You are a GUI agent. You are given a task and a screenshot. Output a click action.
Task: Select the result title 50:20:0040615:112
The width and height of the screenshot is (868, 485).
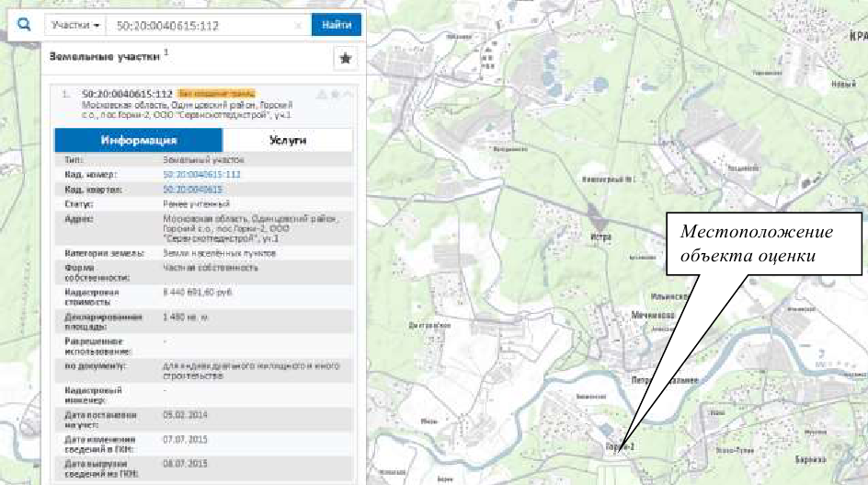click(x=128, y=94)
